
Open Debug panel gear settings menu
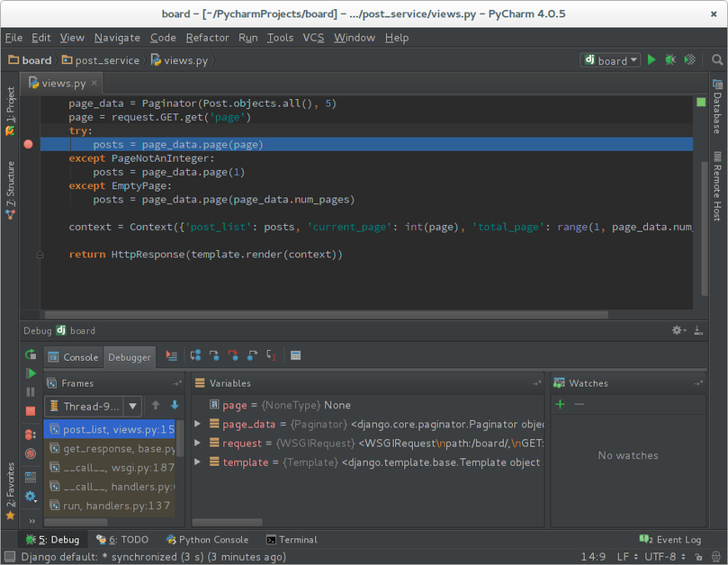(x=679, y=330)
